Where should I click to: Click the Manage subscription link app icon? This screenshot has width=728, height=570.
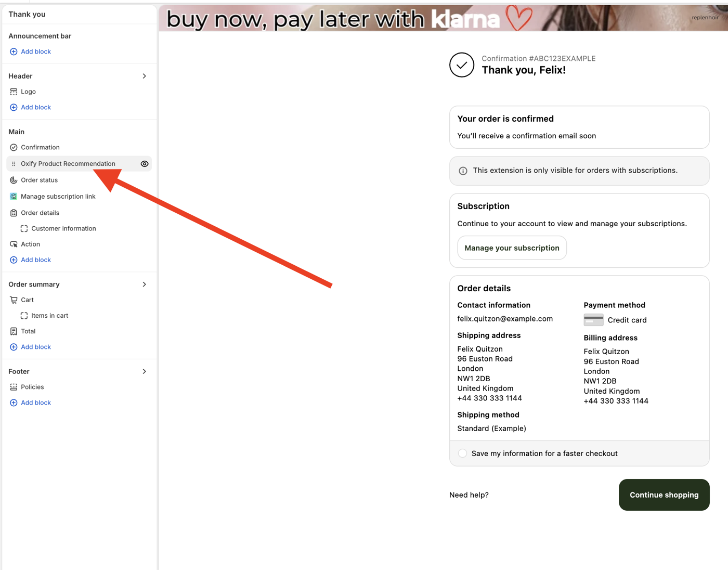click(14, 197)
